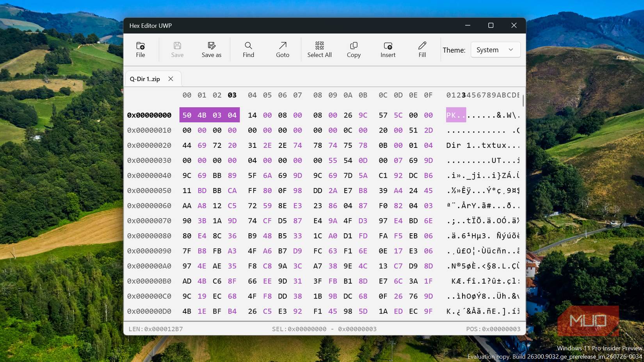Maximize the Hex Editor UWP window

[491, 25]
